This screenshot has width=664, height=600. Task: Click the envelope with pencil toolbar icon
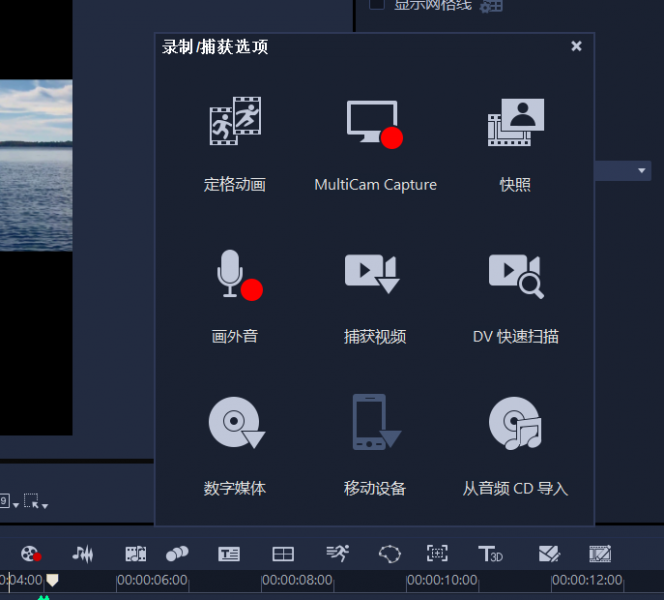click(x=550, y=553)
